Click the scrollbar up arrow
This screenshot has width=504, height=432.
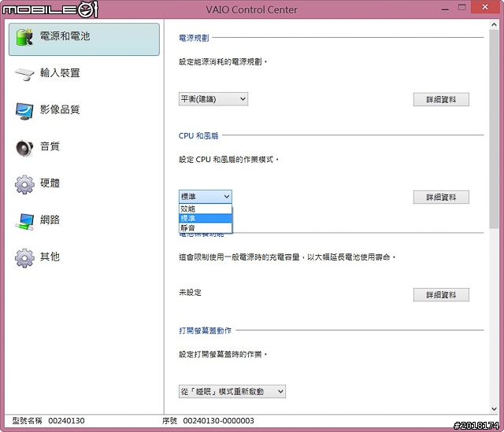[x=494, y=24]
